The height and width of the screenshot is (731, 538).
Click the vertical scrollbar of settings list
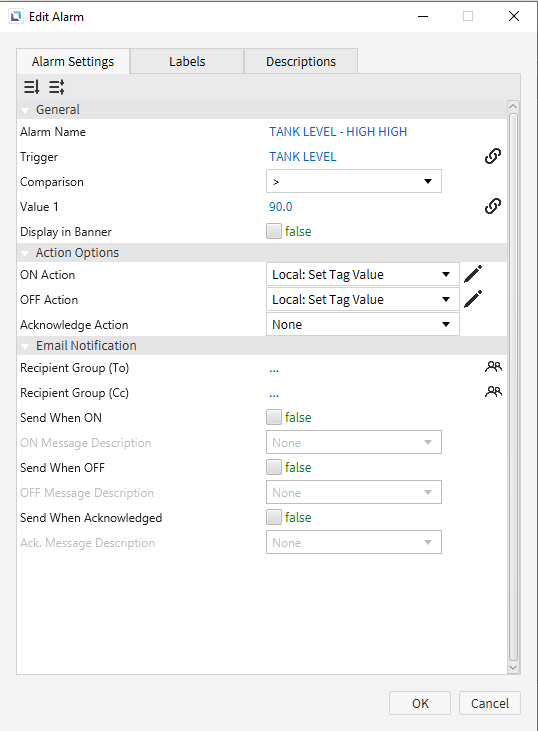pyautogui.click(x=513, y=387)
